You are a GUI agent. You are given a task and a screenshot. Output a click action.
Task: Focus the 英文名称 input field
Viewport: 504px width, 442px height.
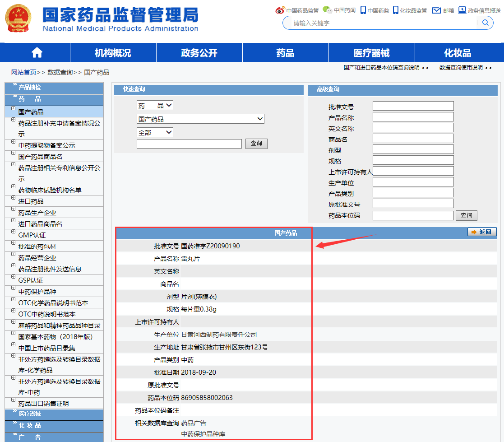pos(413,128)
